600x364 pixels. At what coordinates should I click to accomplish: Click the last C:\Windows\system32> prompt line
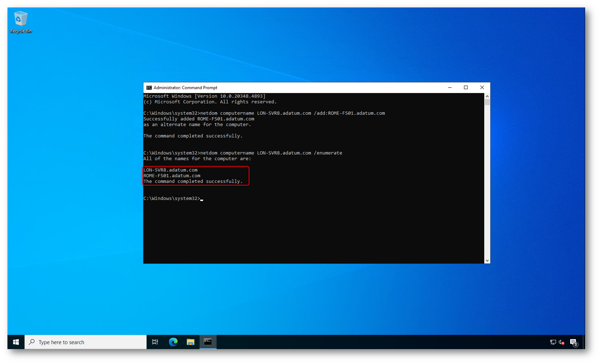172,198
